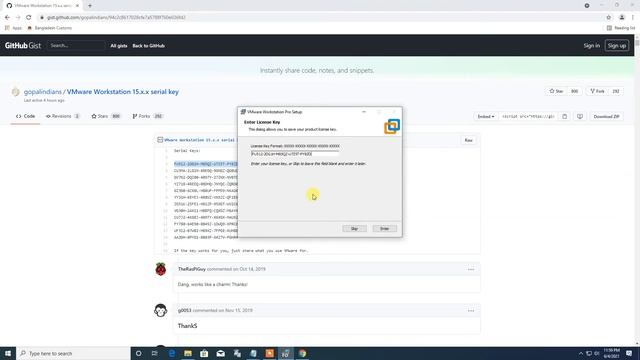Click the address bar URL
The height and width of the screenshot is (360, 640).
coord(116,18)
